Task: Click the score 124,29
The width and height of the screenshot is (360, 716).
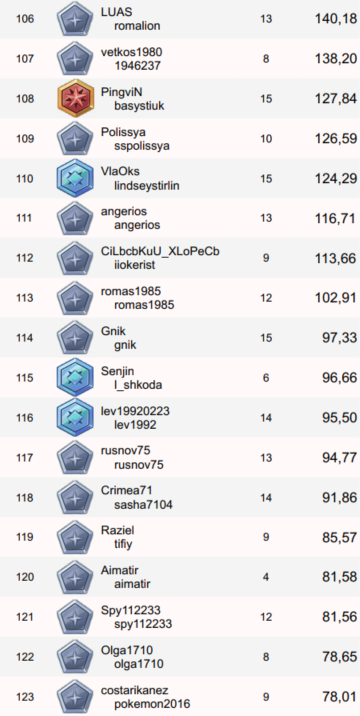Action: [x=336, y=178]
